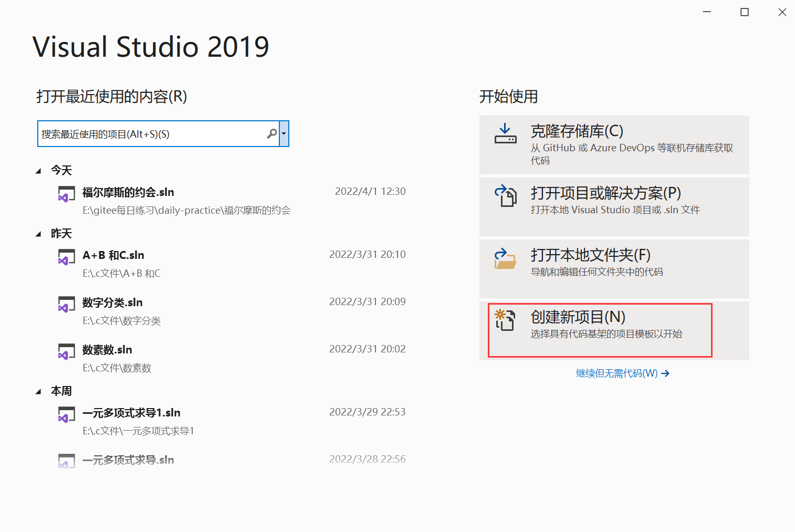
Task: Click the 打开本地文件夹(F) button
Action: point(614,269)
